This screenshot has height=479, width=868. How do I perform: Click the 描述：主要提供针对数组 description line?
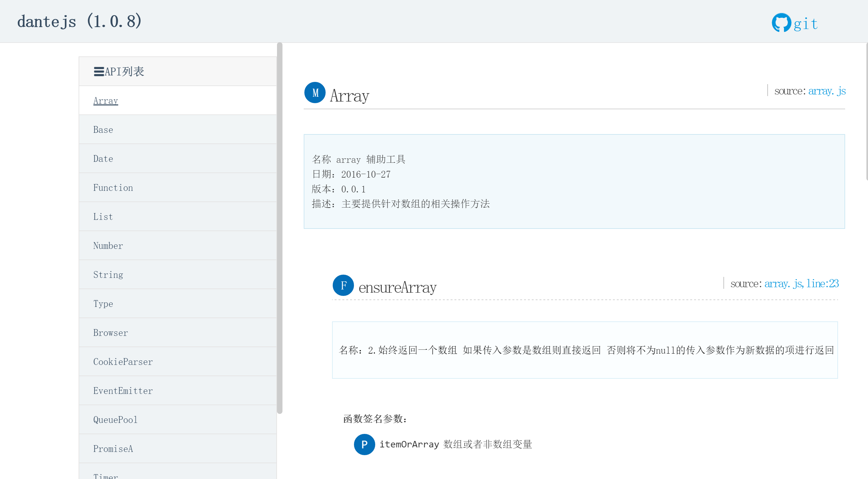pos(401,204)
